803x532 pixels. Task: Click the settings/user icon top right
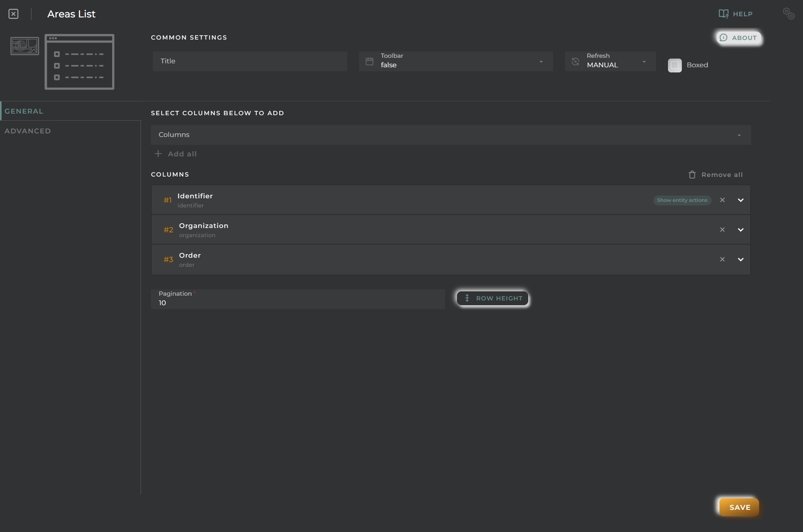[x=789, y=13]
